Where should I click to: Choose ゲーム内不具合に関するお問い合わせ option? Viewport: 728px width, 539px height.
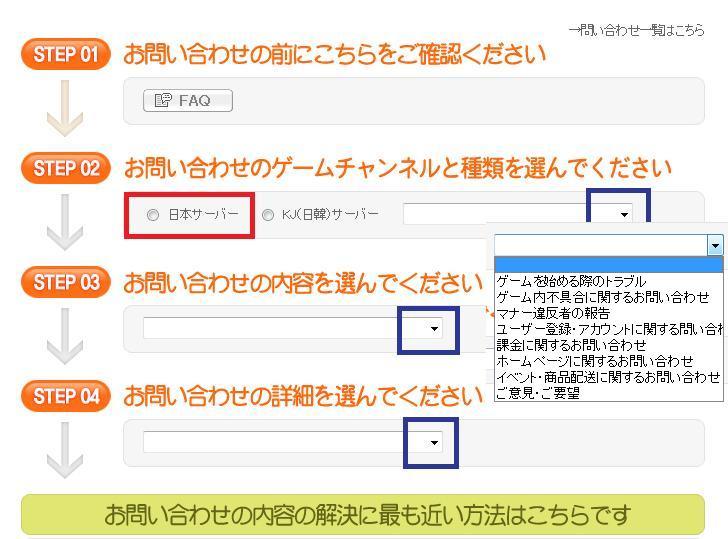(x=602, y=297)
